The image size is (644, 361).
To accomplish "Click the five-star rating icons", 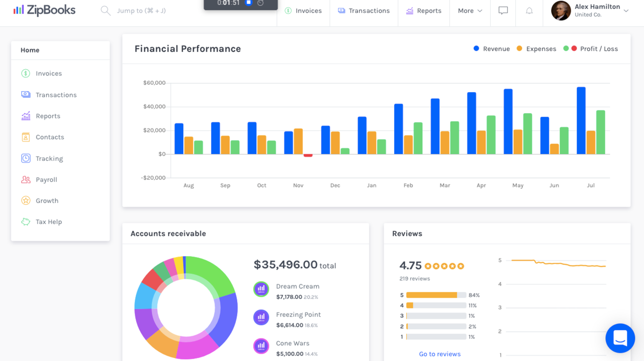I will (x=444, y=266).
